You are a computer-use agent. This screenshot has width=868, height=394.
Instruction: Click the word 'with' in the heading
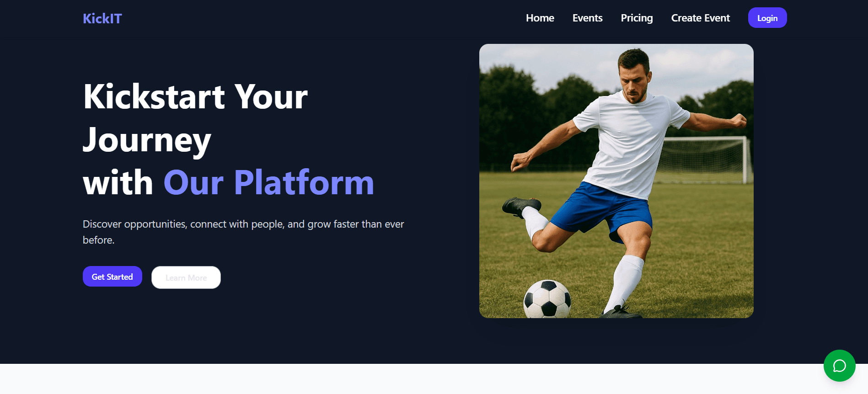[x=118, y=183]
